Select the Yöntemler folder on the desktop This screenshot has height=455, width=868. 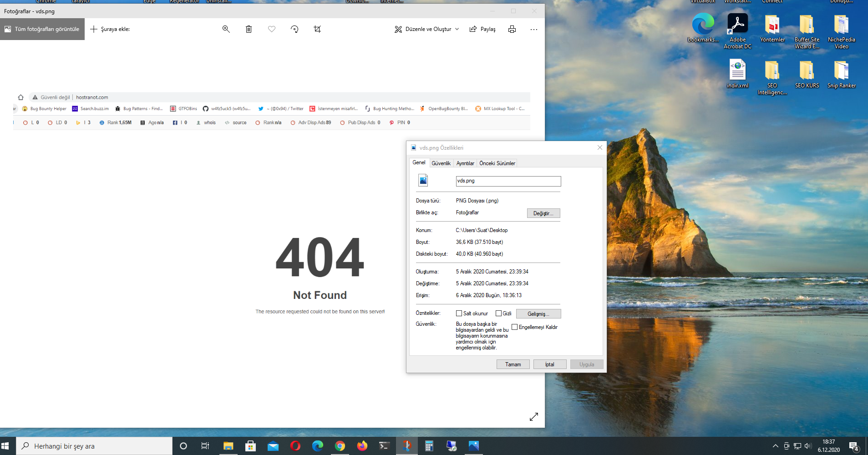(x=772, y=28)
